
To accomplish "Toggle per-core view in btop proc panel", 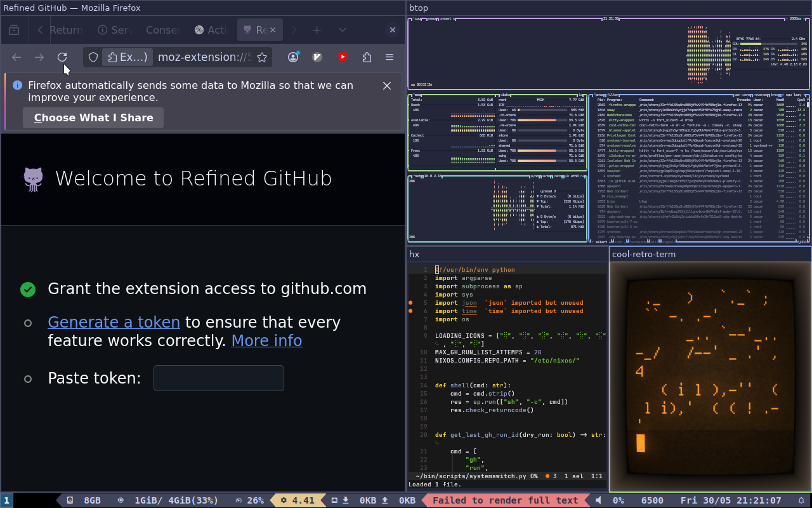I will 742,95.
